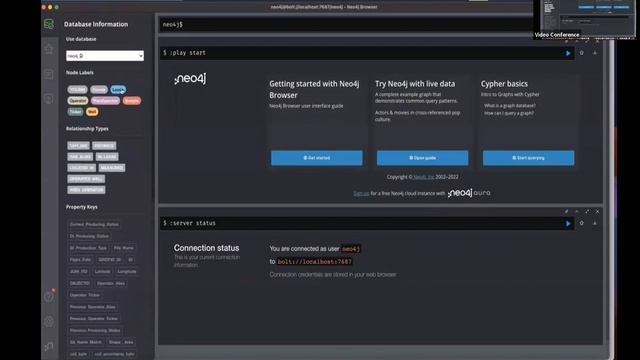Click the 'What is a graph database?' text
The height and width of the screenshot is (360, 640).
[510, 106]
